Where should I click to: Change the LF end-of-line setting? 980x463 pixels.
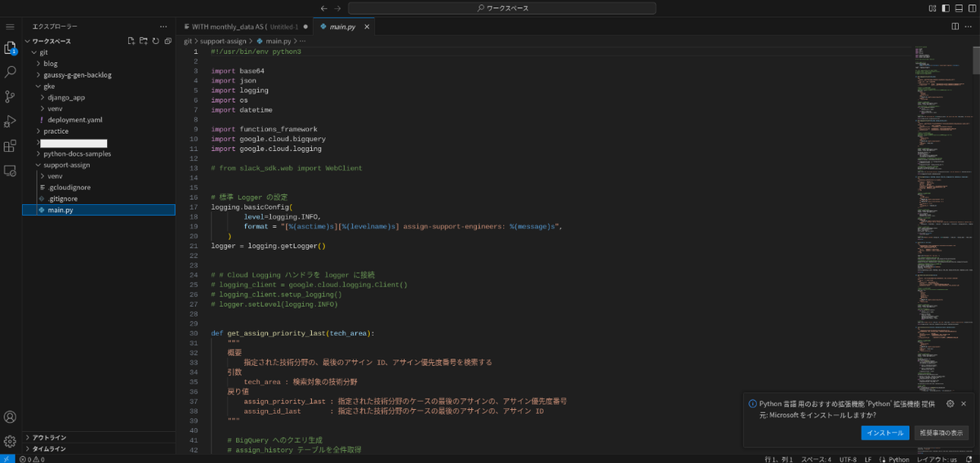click(x=868, y=459)
